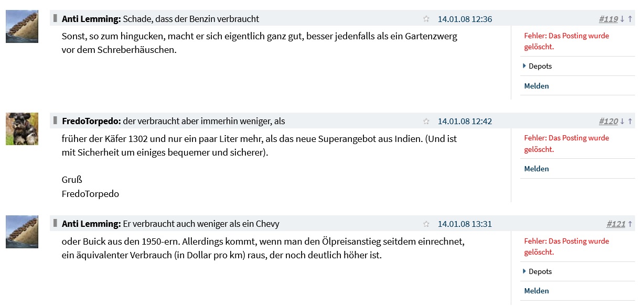
Task: Open FredoTorpedo's user profile link
Action: point(90,120)
